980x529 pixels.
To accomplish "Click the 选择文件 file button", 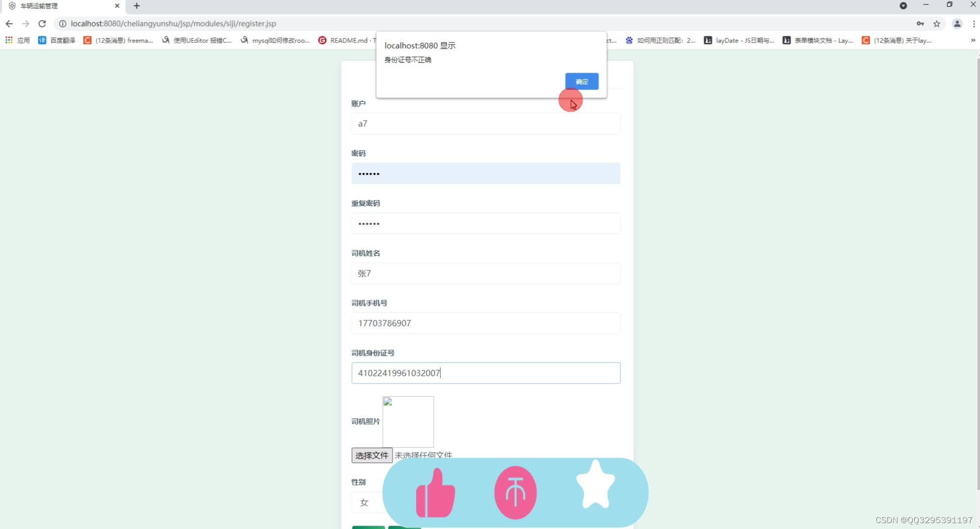I will pos(372,456).
